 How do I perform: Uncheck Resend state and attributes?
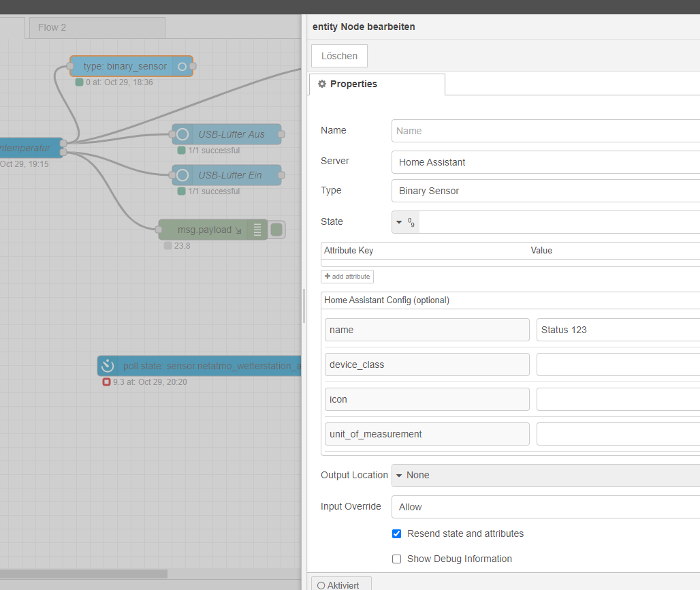396,533
